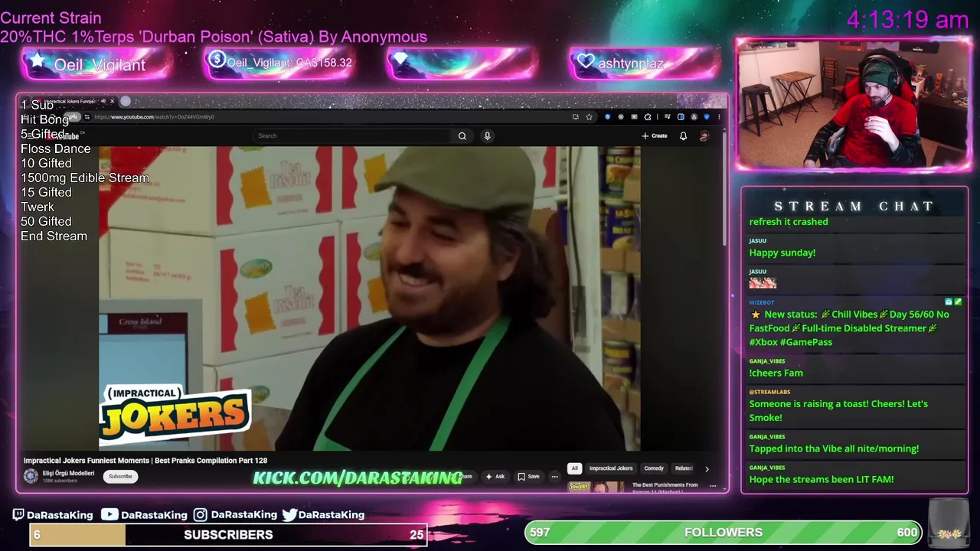The width and height of the screenshot is (980, 551).
Task: Close the Impractical Jokers browser tab
Action: (x=113, y=101)
